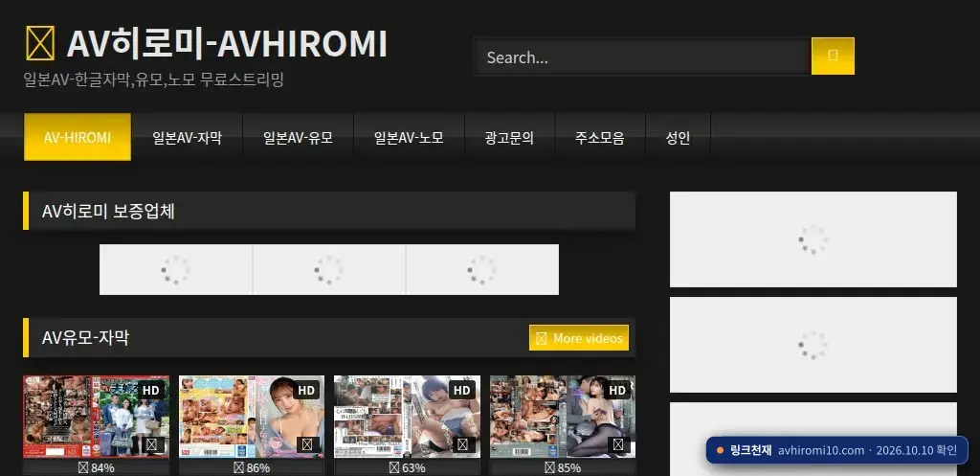Click the first loading banner under AV히로미 보증업체

(x=176, y=269)
